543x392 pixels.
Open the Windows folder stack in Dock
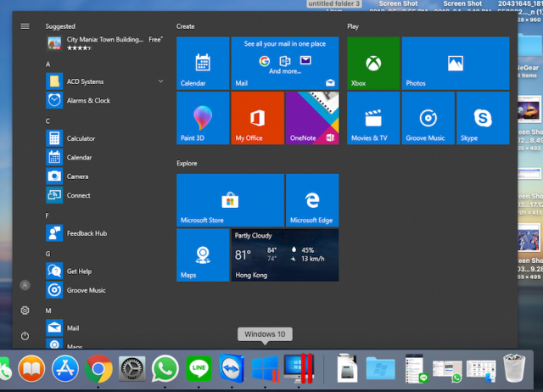pyautogui.click(x=380, y=369)
